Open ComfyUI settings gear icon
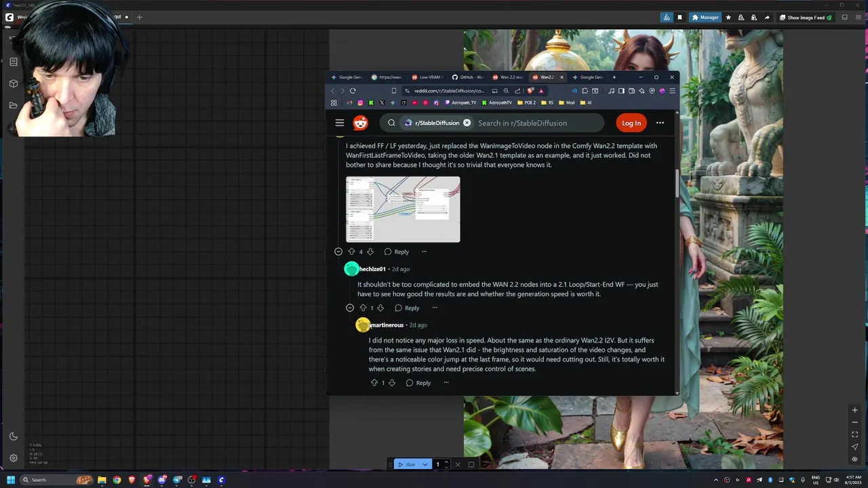The height and width of the screenshot is (488, 868). [13, 458]
